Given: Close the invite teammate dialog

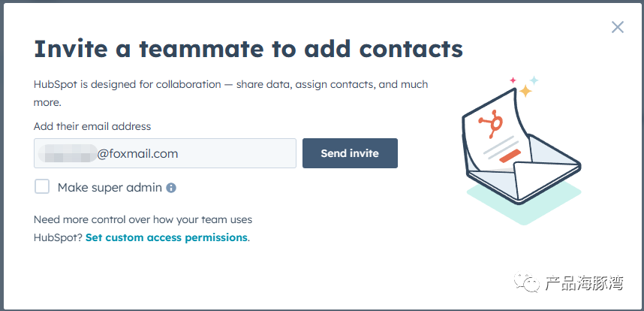Looking at the screenshot, I should (x=617, y=28).
